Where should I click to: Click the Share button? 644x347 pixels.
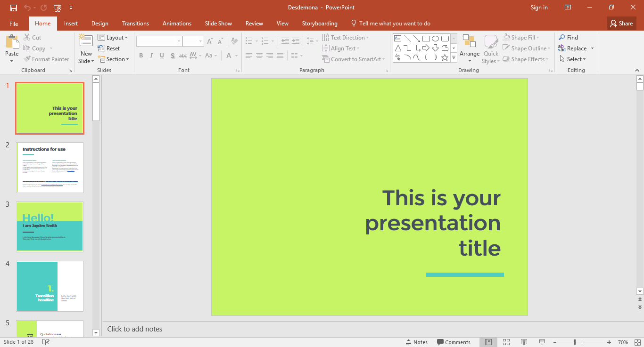(x=621, y=24)
